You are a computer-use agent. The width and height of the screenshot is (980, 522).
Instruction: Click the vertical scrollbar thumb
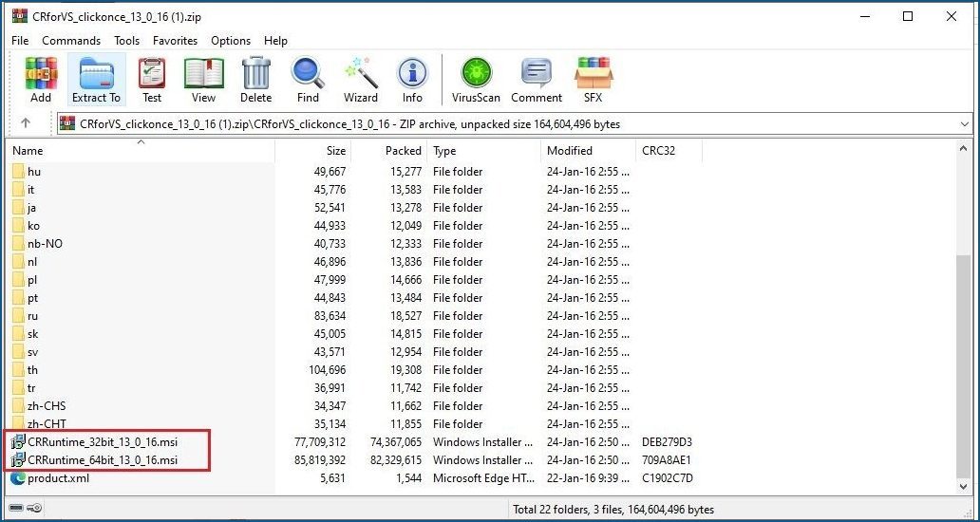965,366
